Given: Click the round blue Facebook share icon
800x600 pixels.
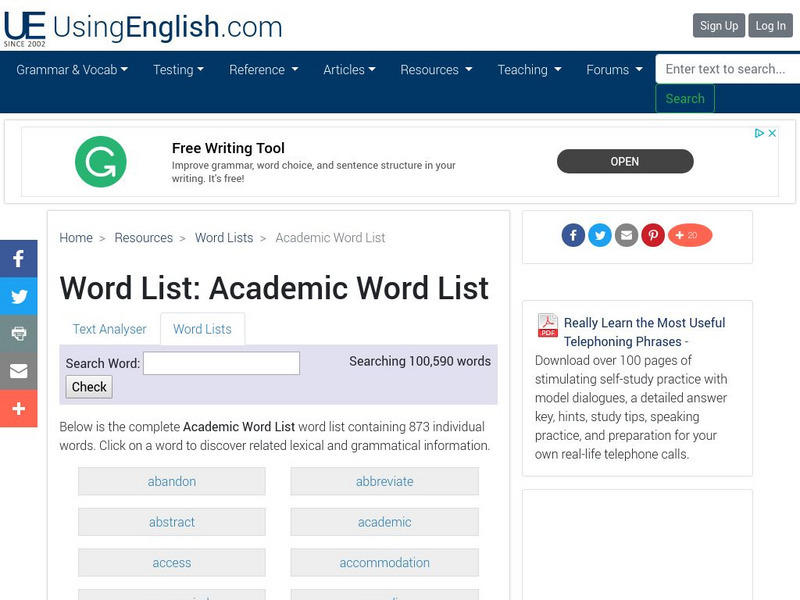Looking at the screenshot, I should coord(573,235).
